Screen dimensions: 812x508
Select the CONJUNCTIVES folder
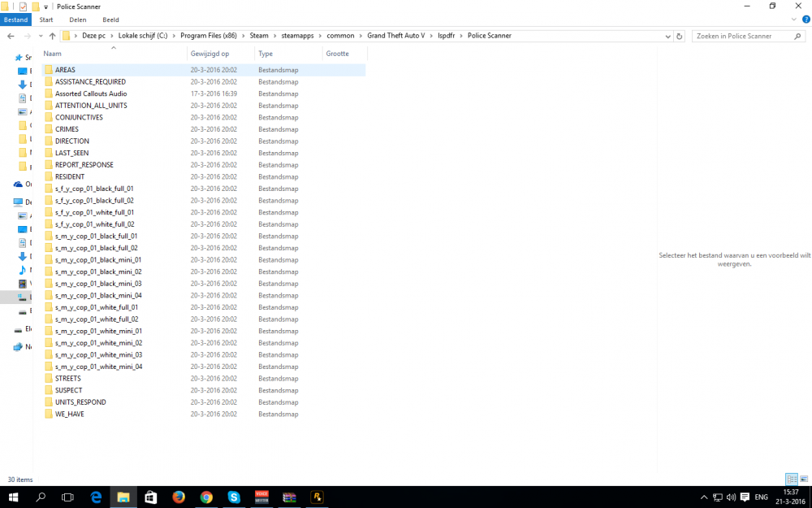pos(79,118)
